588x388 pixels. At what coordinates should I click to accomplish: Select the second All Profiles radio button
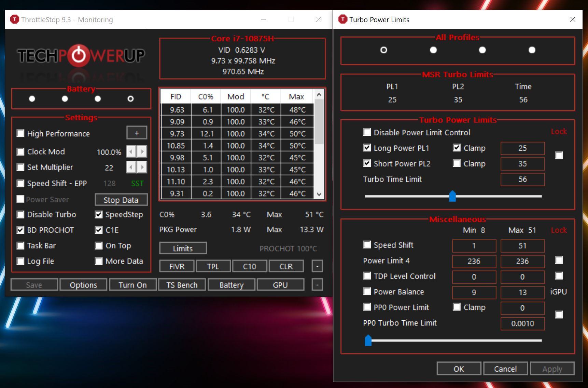coord(433,50)
